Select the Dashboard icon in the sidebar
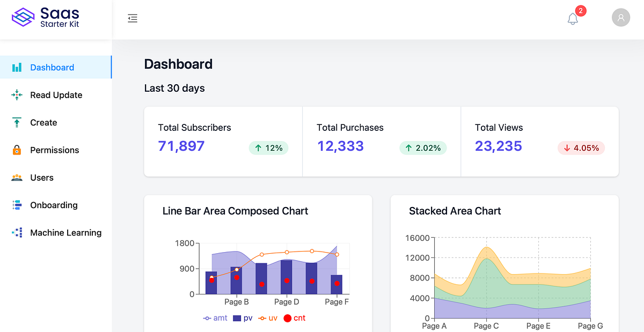644x332 pixels. pos(17,67)
